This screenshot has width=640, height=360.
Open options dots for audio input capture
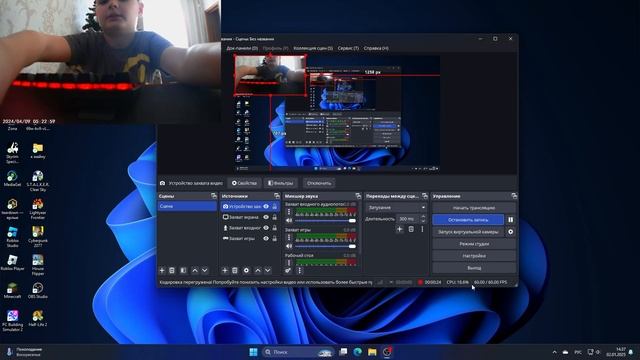point(289,212)
